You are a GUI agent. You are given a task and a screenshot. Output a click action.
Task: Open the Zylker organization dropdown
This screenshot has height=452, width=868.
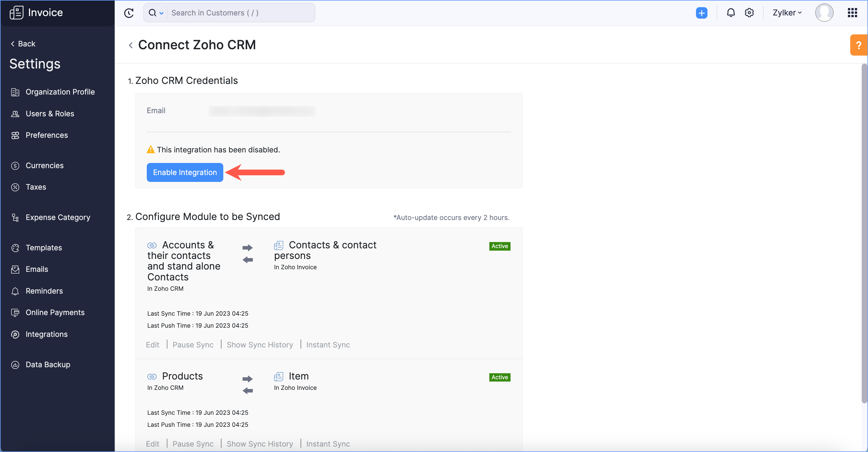coord(787,13)
